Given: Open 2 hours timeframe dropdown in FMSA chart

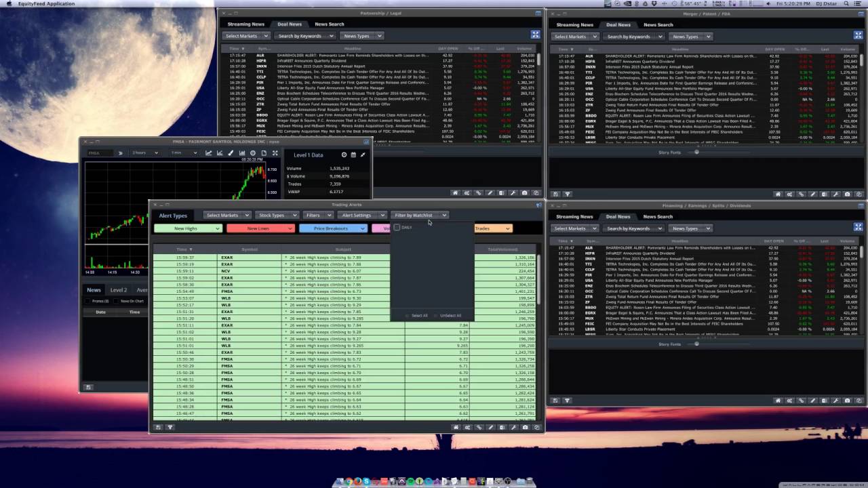Looking at the screenshot, I should (x=145, y=153).
